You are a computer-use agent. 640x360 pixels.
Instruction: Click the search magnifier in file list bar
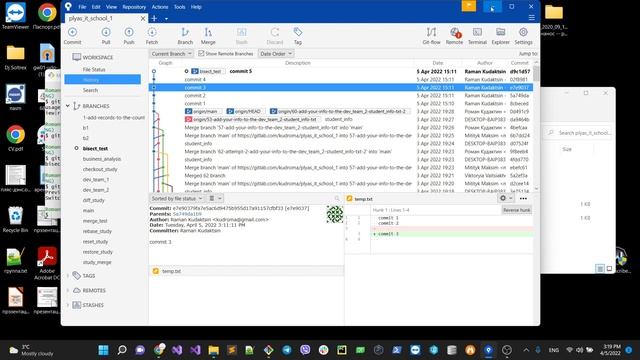click(x=337, y=198)
